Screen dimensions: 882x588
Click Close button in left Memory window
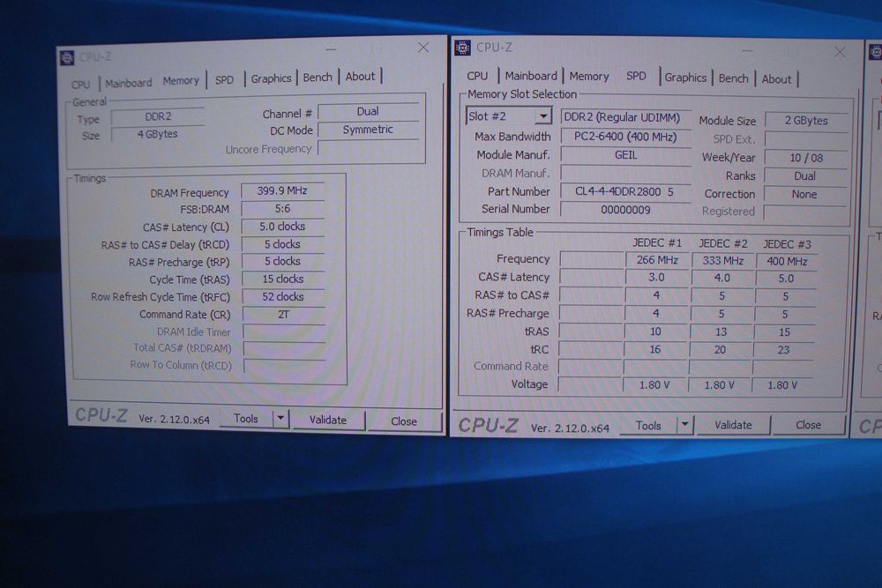pos(403,421)
